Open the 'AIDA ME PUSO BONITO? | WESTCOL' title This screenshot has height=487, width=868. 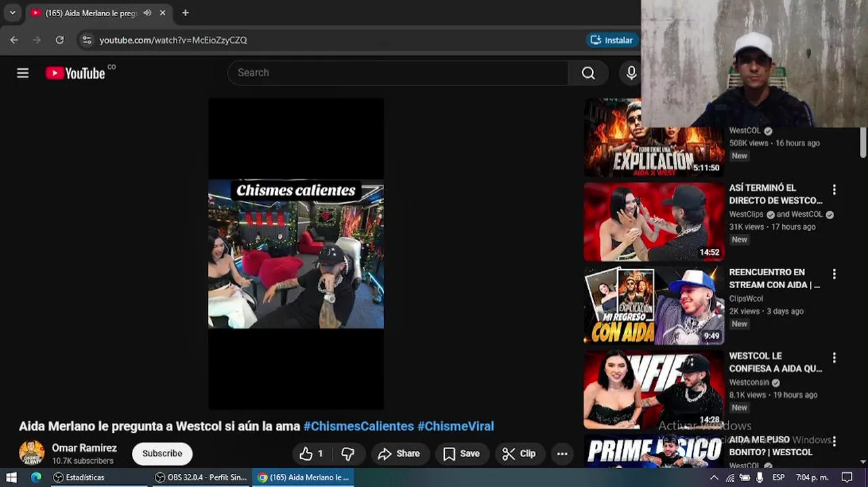[771, 446]
